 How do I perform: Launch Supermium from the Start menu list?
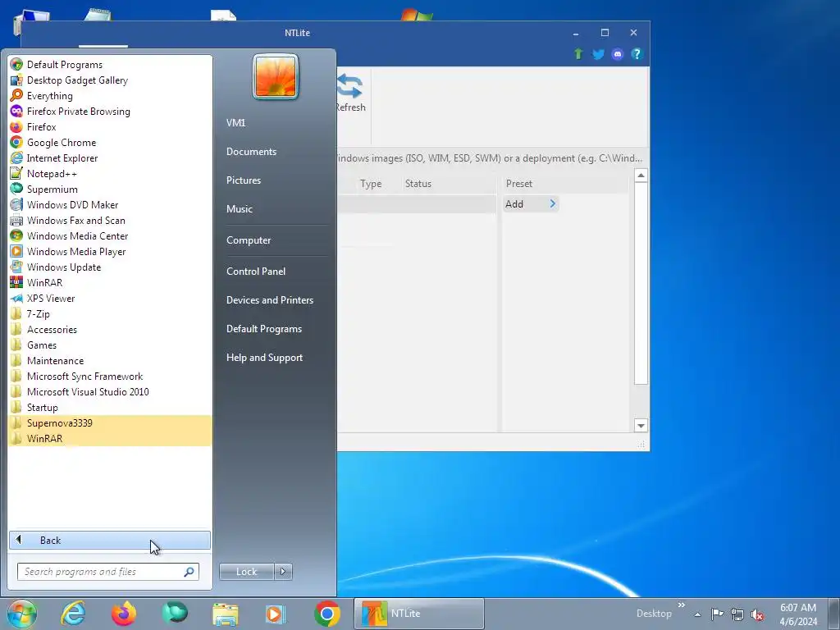click(x=110, y=189)
